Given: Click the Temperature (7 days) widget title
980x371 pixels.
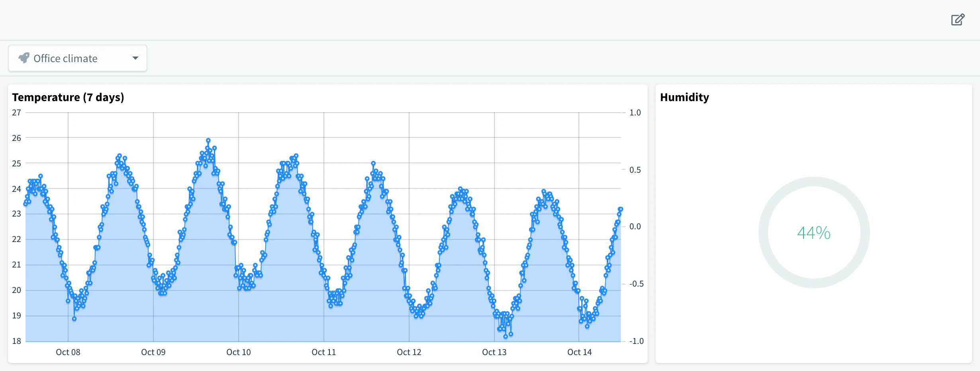Looking at the screenshot, I should [x=68, y=97].
